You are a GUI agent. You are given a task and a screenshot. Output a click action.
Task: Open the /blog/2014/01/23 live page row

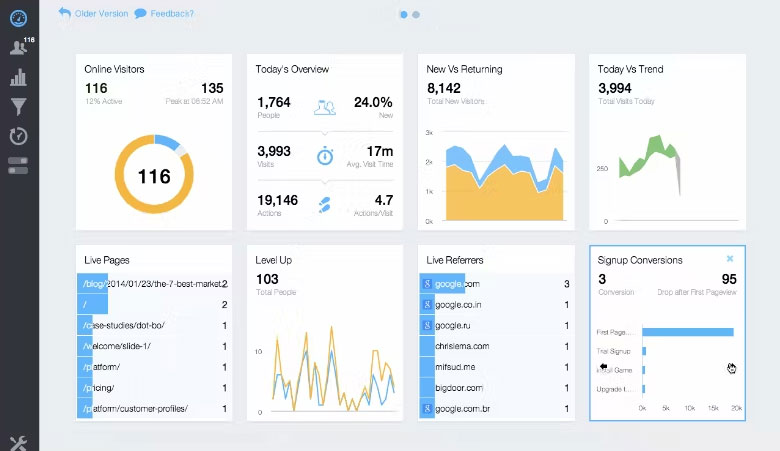[x=154, y=284]
